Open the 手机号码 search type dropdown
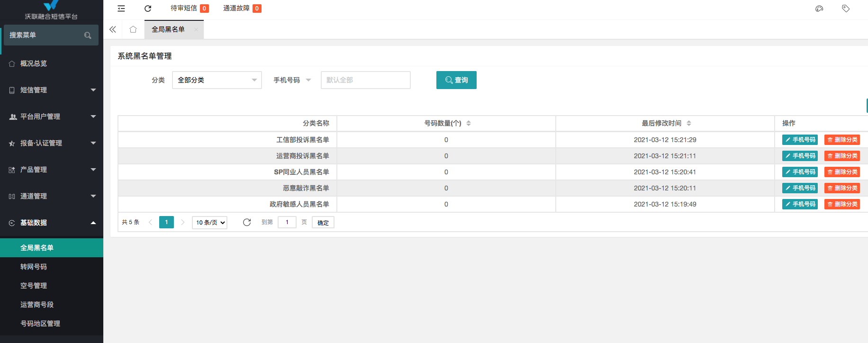 pos(292,80)
